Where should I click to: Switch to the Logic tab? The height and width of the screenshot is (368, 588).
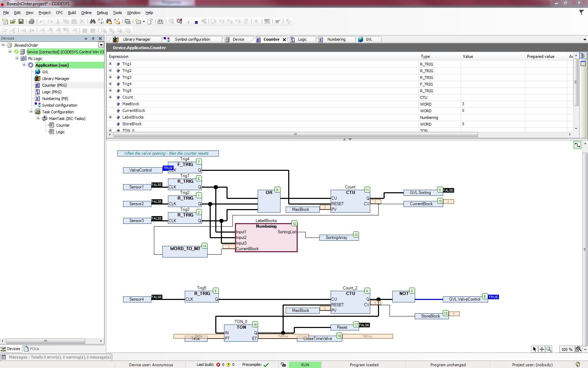[x=302, y=39]
